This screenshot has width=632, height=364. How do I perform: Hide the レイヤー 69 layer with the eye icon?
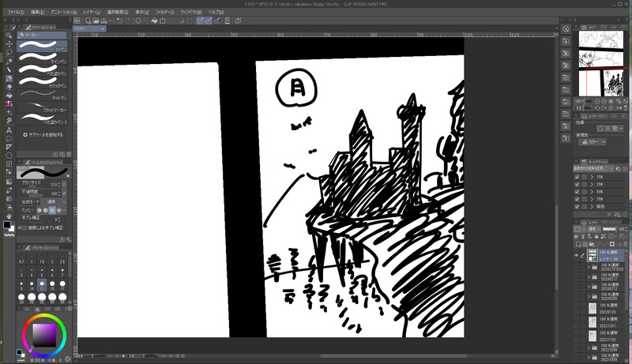click(x=577, y=255)
